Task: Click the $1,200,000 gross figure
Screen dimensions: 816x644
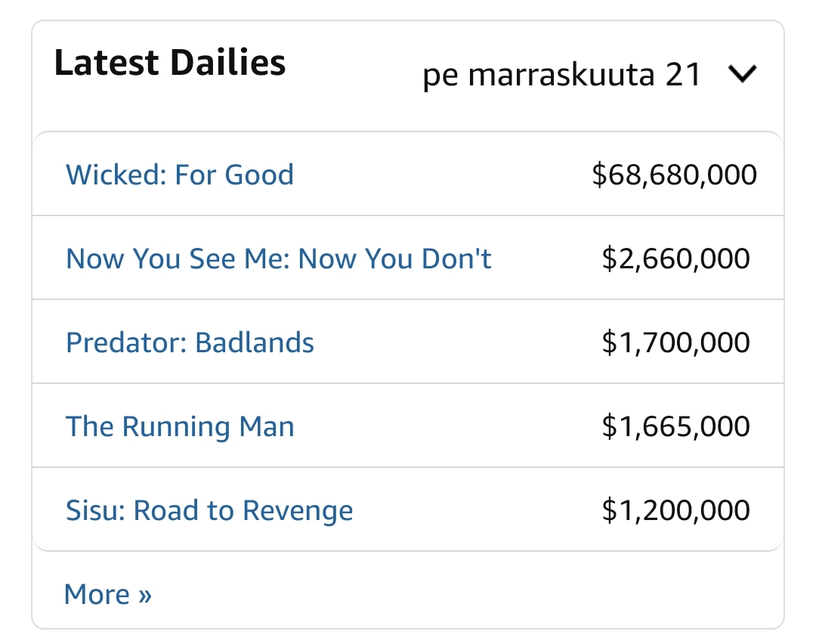Action: [x=675, y=510]
